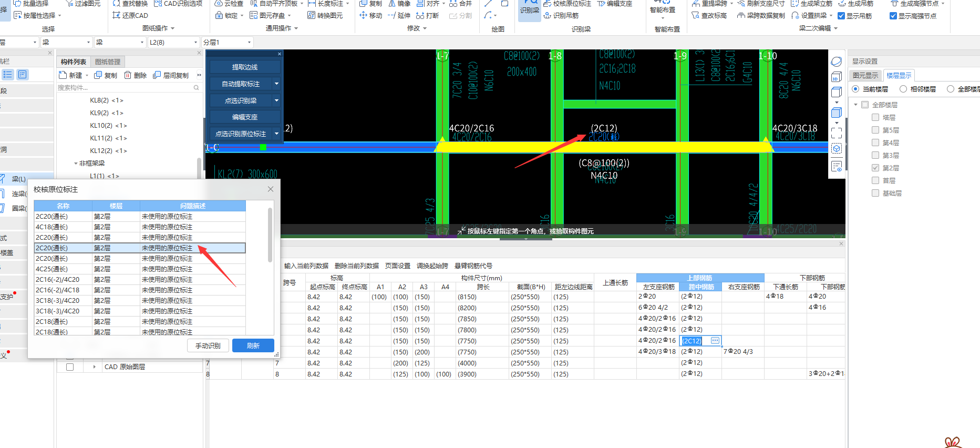This screenshot has width=980, height=448.
Task: Click the orbit view icon atop canvas sidebar
Action: tap(837, 62)
